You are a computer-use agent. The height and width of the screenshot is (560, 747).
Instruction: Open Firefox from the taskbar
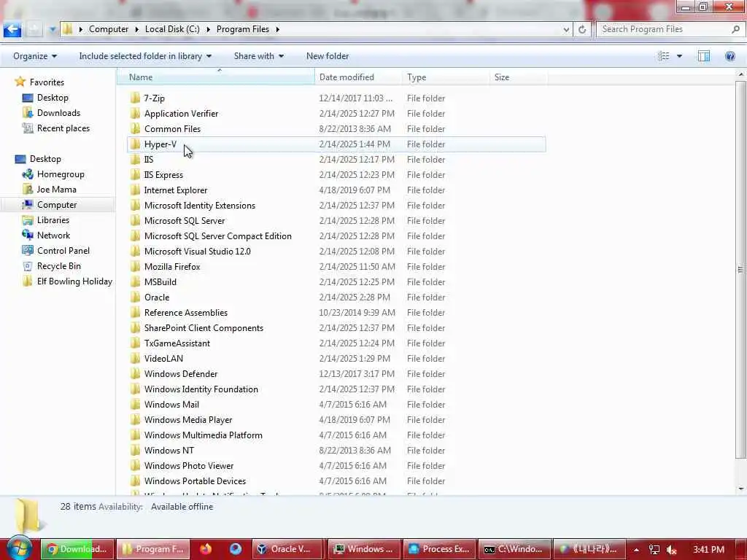[206, 549]
